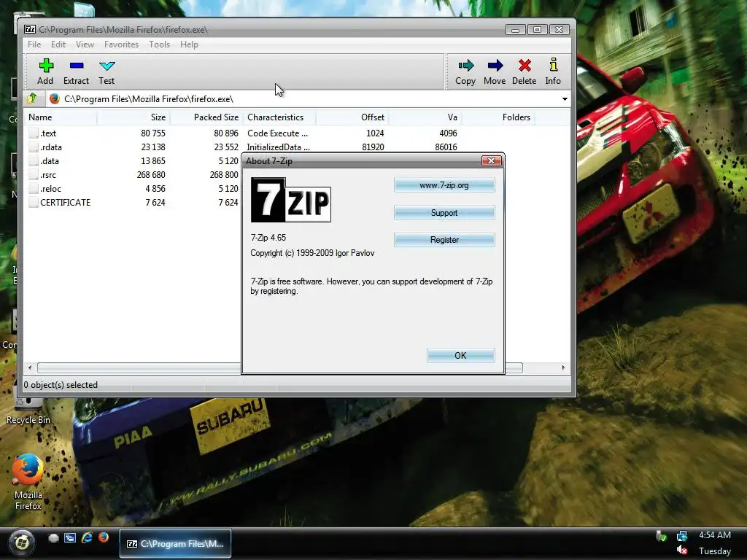Image resolution: width=747 pixels, height=560 pixels.
Task: Open the Help menu
Action: coord(189,44)
